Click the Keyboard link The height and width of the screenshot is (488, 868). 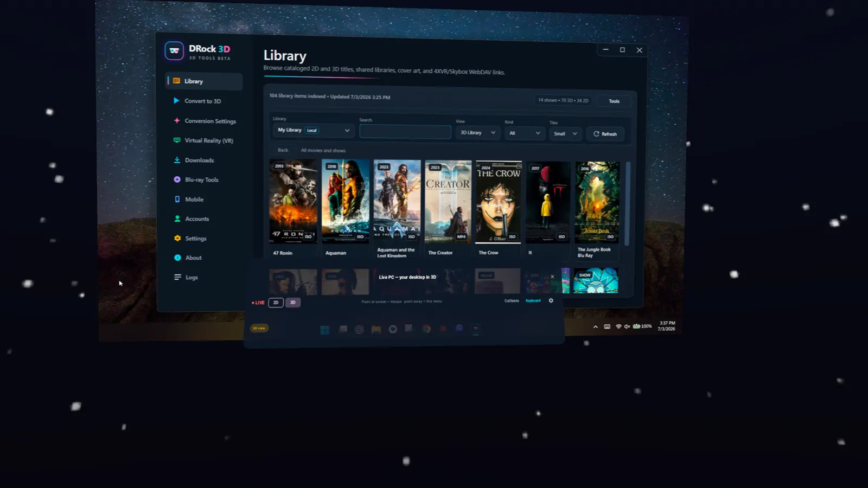pyautogui.click(x=533, y=300)
